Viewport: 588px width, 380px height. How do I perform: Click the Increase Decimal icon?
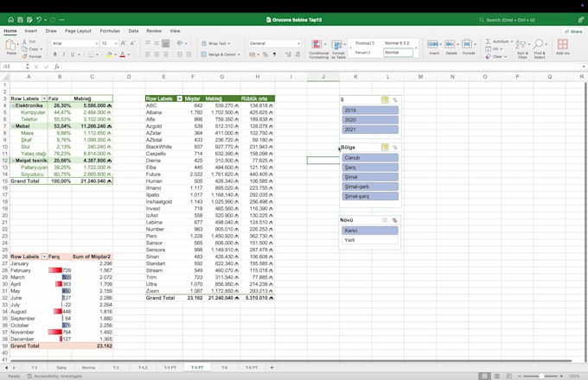pos(288,54)
